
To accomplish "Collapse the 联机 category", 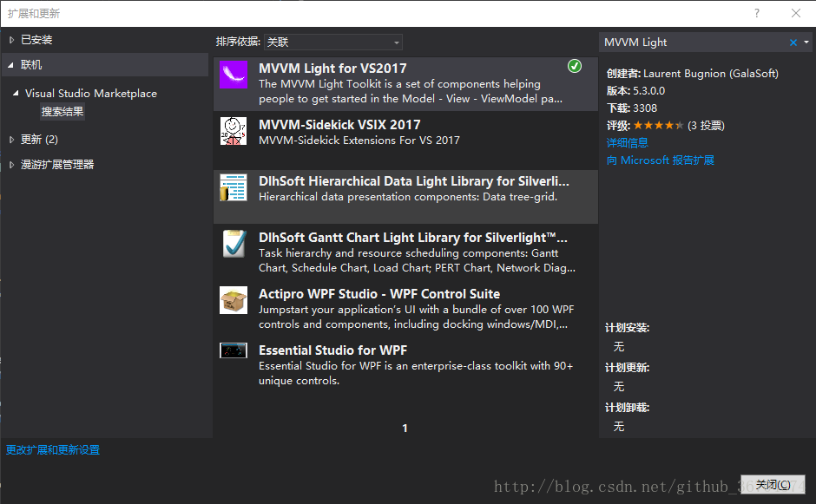I will coord(11,65).
